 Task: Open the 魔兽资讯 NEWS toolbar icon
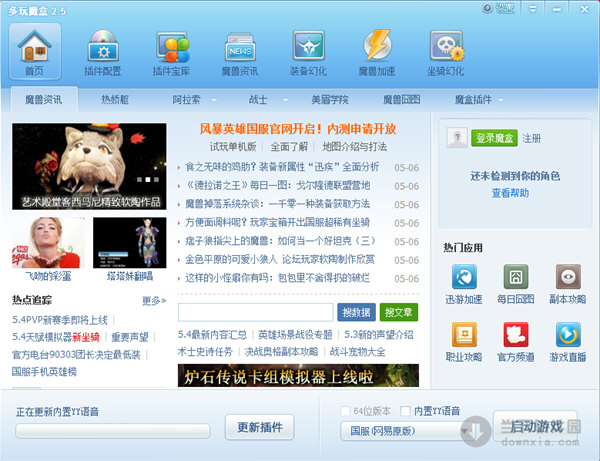coord(240,51)
